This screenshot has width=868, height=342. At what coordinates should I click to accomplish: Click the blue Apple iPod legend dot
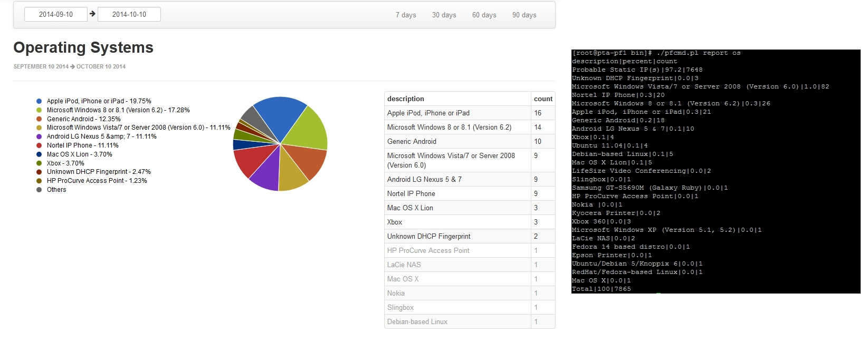coord(39,101)
